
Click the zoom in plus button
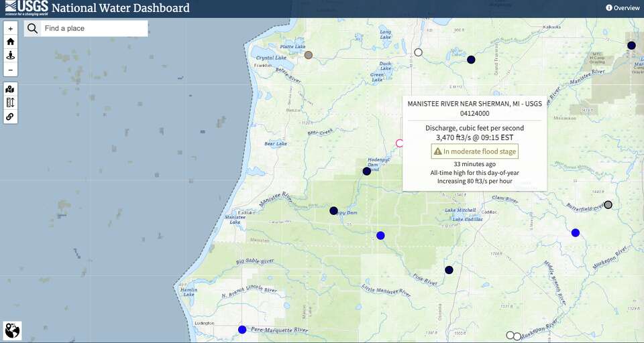pyautogui.click(x=10, y=29)
